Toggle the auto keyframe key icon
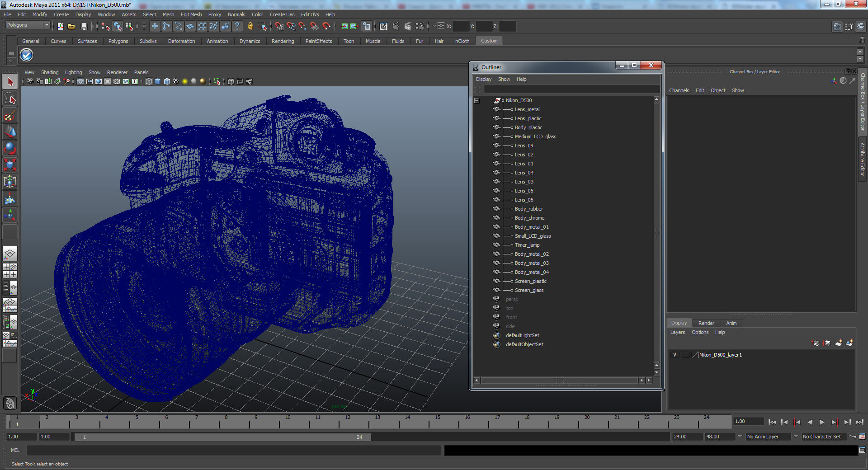Viewport: 868px width, 470px height. pyautogui.click(x=853, y=437)
